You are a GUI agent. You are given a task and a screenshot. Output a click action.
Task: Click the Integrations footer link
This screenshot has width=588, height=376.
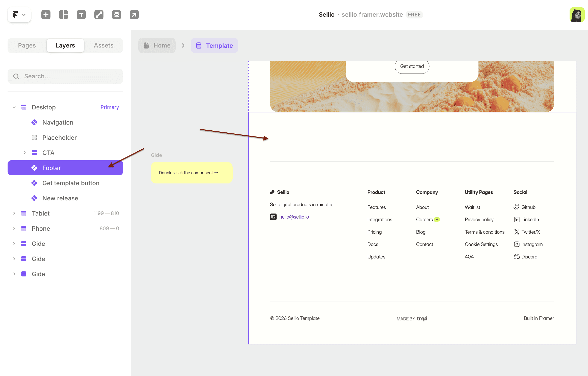tap(380, 220)
